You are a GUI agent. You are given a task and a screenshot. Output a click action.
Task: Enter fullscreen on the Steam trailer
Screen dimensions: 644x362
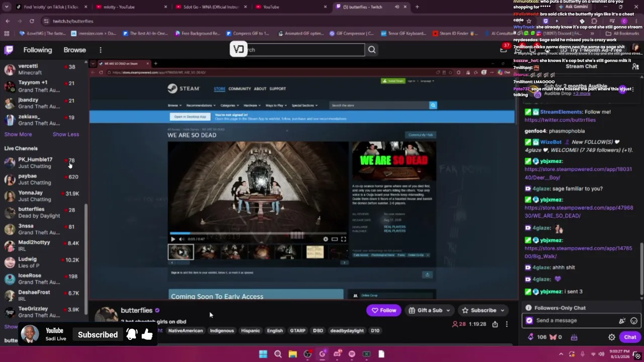tap(343, 239)
